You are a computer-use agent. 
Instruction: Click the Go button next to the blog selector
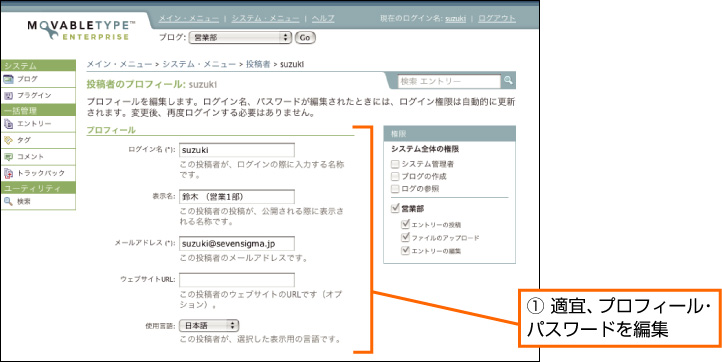click(305, 38)
